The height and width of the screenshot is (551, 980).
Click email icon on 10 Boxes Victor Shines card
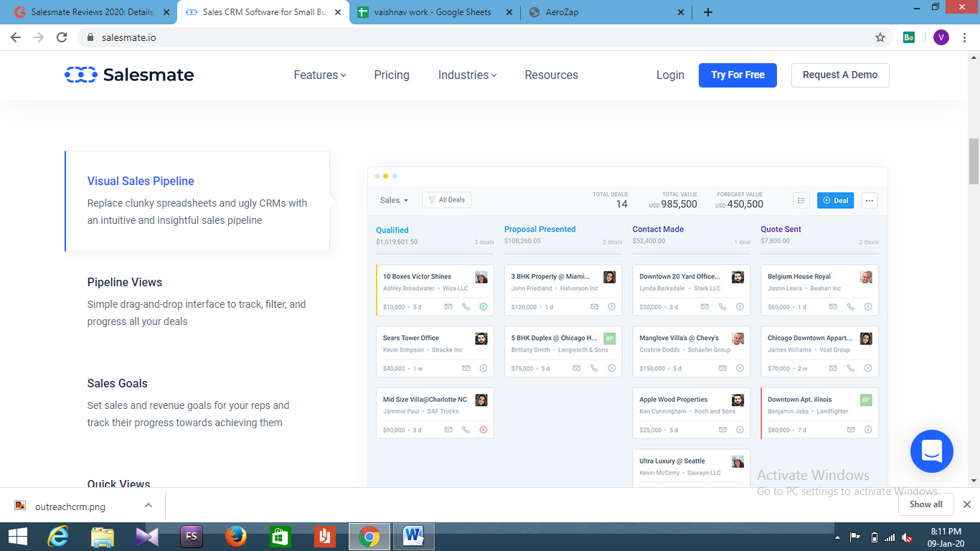448,306
